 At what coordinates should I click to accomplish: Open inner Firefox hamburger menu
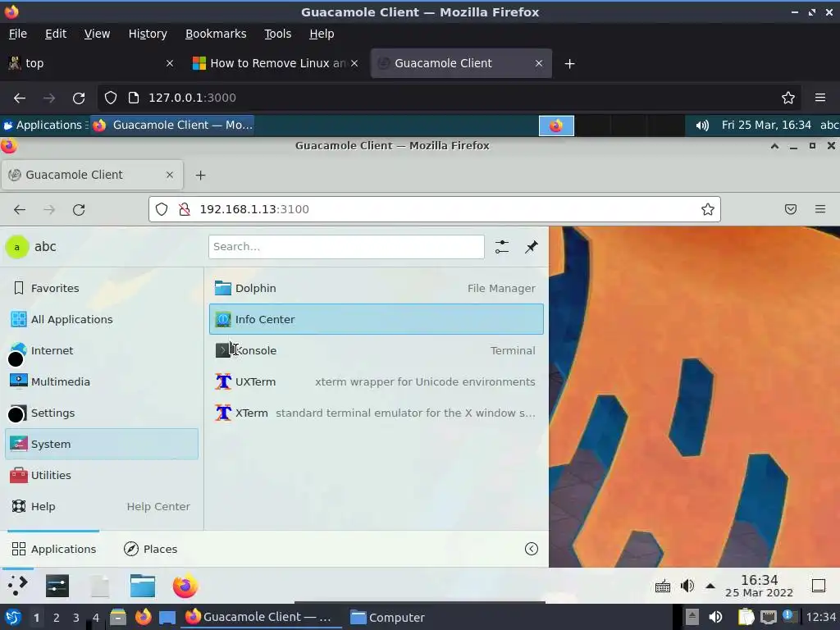(819, 209)
